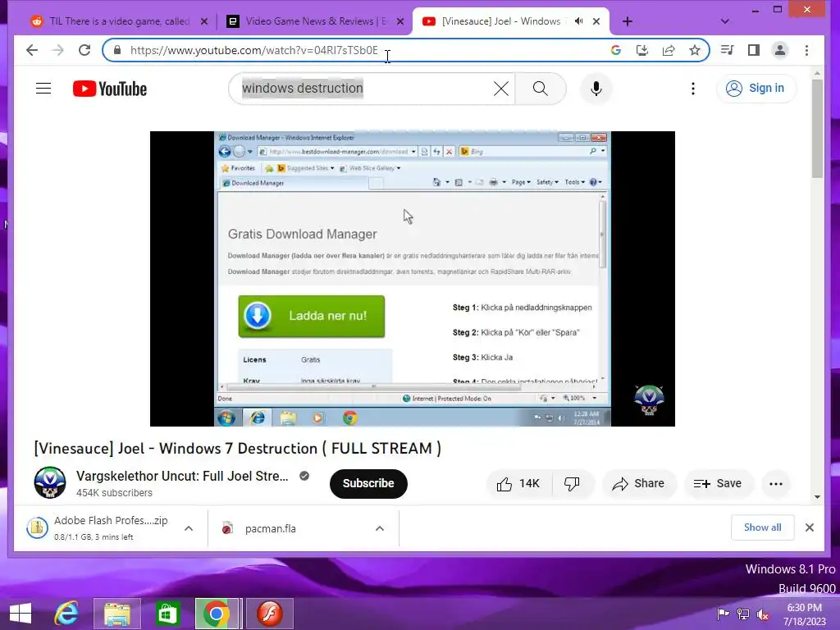Screen dimensions: 840x630
Task: Close the Reddit TIL tab
Action: click(x=204, y=21)
